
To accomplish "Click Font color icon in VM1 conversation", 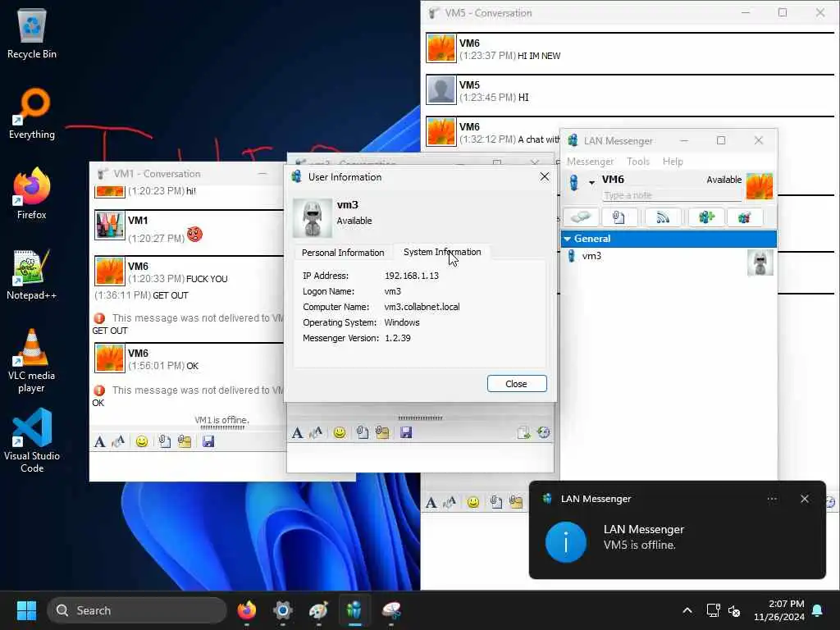I will [118, 441].
